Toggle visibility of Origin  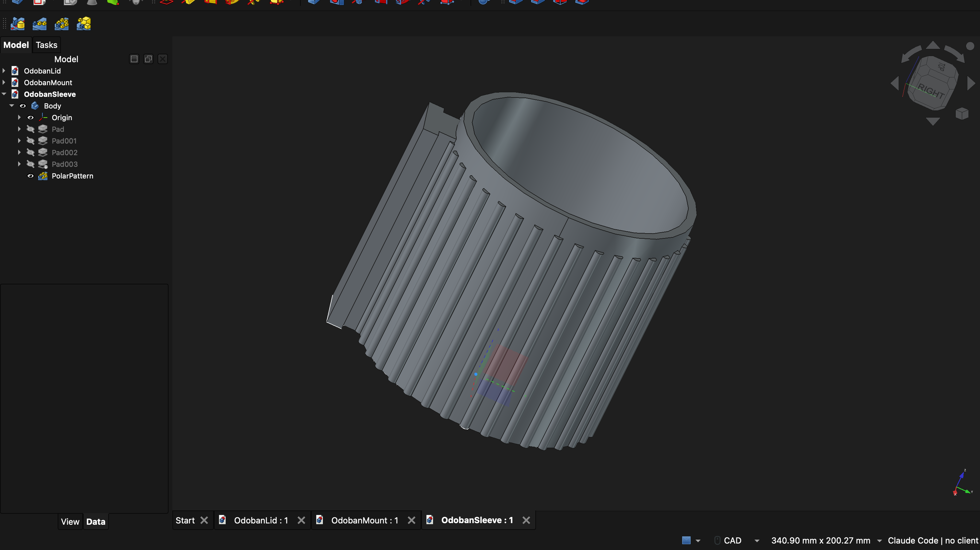tap(30, 118)
